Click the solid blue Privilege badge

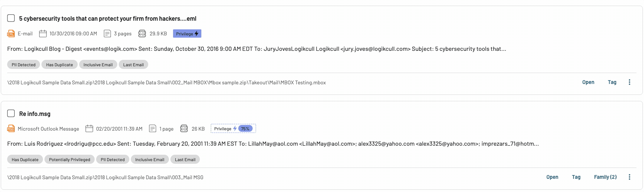pos(187,34)
